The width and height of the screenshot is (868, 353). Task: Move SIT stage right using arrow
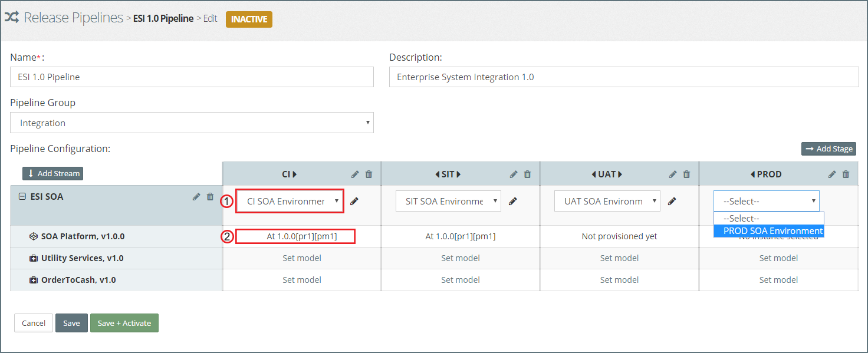pyautogui.click(x=458, y=174)
